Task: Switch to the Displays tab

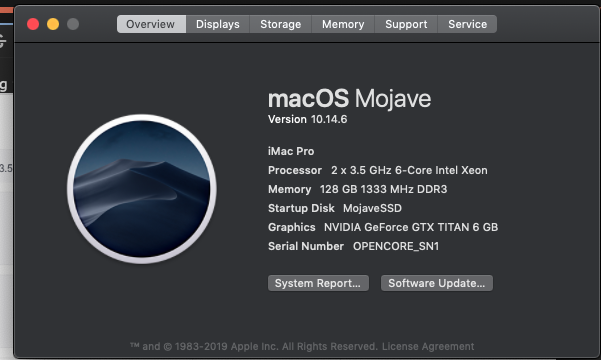Action: pyautogui.click(x=218, y=24)
